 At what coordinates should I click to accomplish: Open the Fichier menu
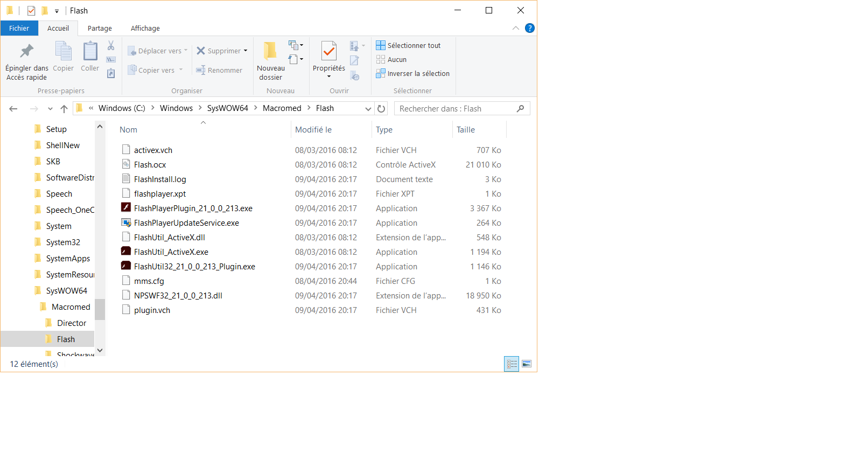[19, 28]
